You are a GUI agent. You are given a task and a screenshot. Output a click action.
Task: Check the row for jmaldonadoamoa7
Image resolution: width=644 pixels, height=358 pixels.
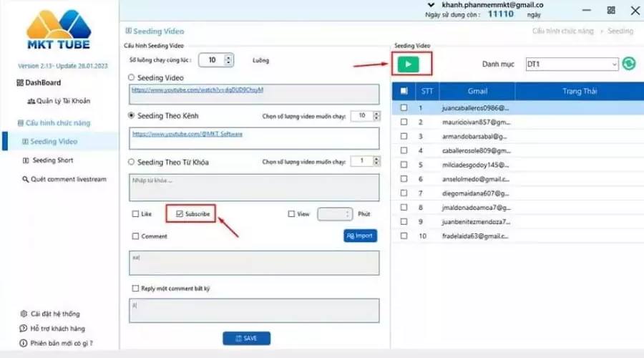point(404,207)
